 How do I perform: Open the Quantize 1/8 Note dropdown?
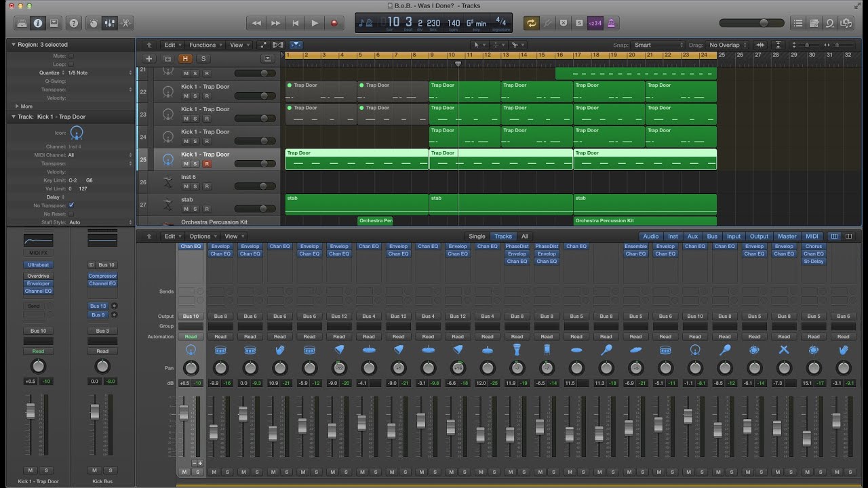coord(100,73)
